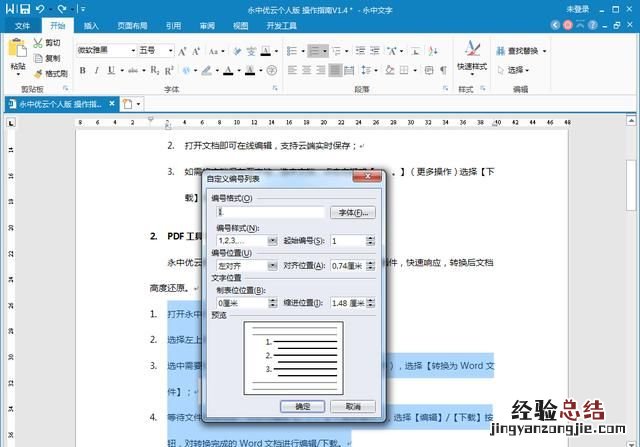Close the 自定义编号列表 dialog
Screen dimensions: 640x447
click(x=367, y=176)
